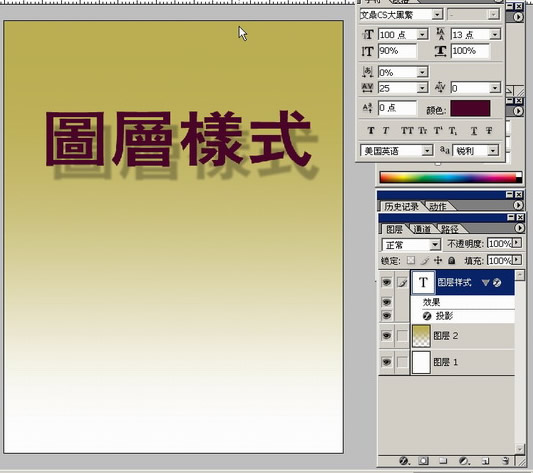
Task: Open fill slider arrow 填充
Action: pyautogui.click(x=517, y=260)
